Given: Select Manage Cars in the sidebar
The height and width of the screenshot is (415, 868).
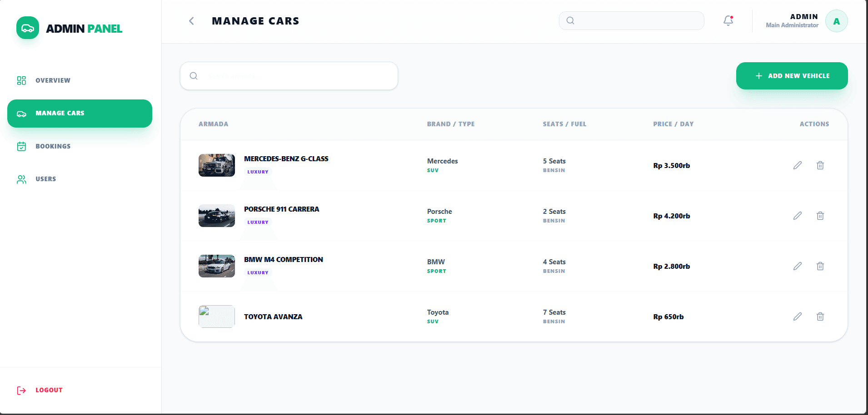Looking at the screenshot, I should tap(80, 114).
